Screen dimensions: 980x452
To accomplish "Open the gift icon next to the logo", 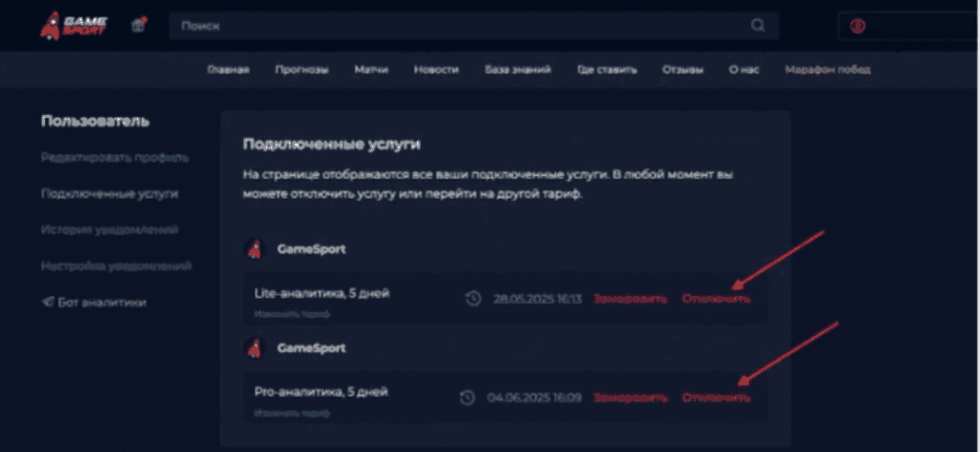I will pos(138,26).
